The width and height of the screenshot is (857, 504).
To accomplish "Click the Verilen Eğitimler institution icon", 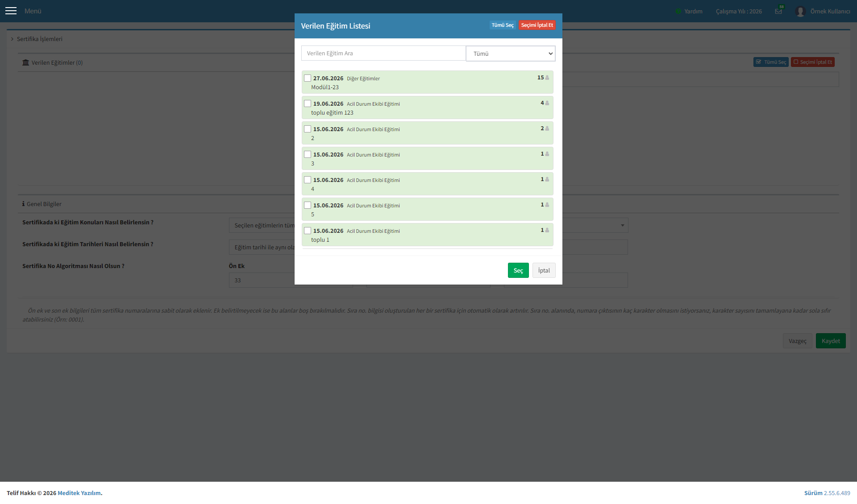I will coord(25,62).
